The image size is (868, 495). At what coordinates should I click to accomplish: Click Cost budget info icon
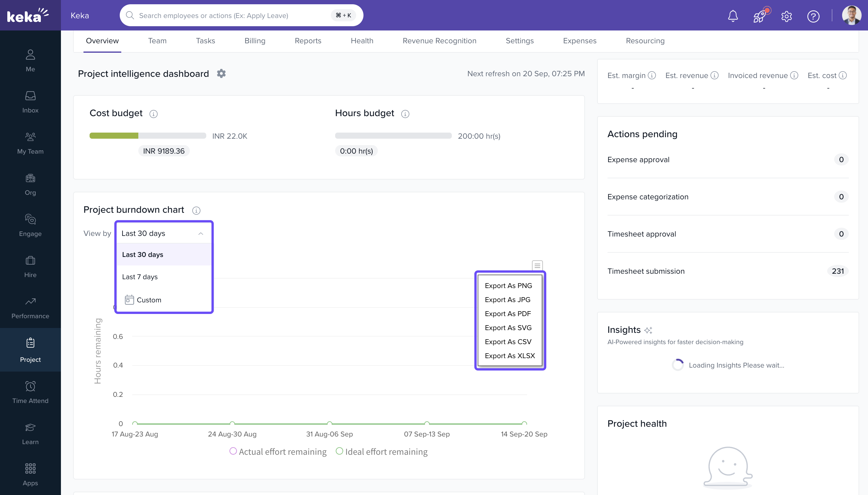(x=154, y=114)
